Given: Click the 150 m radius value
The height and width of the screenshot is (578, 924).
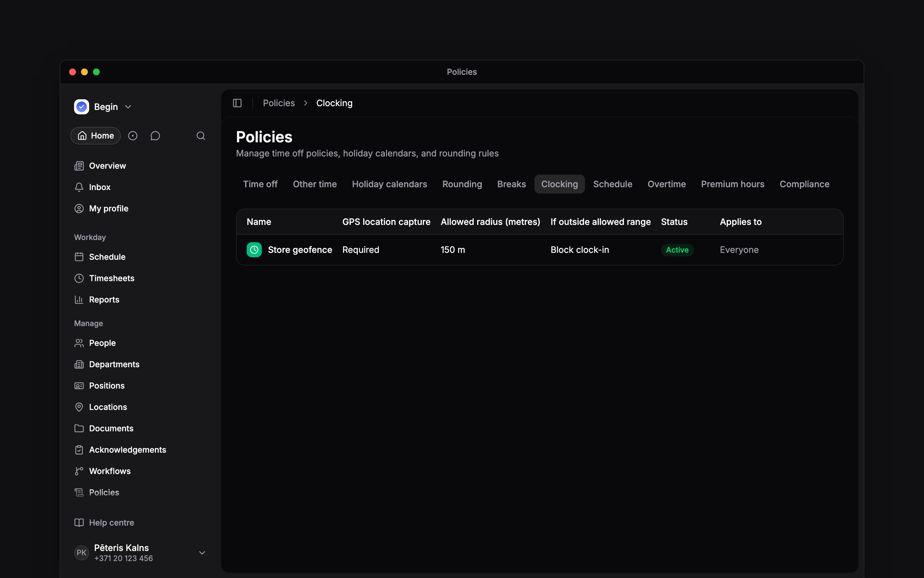Looking at the screenshot, I should [453, 250].
